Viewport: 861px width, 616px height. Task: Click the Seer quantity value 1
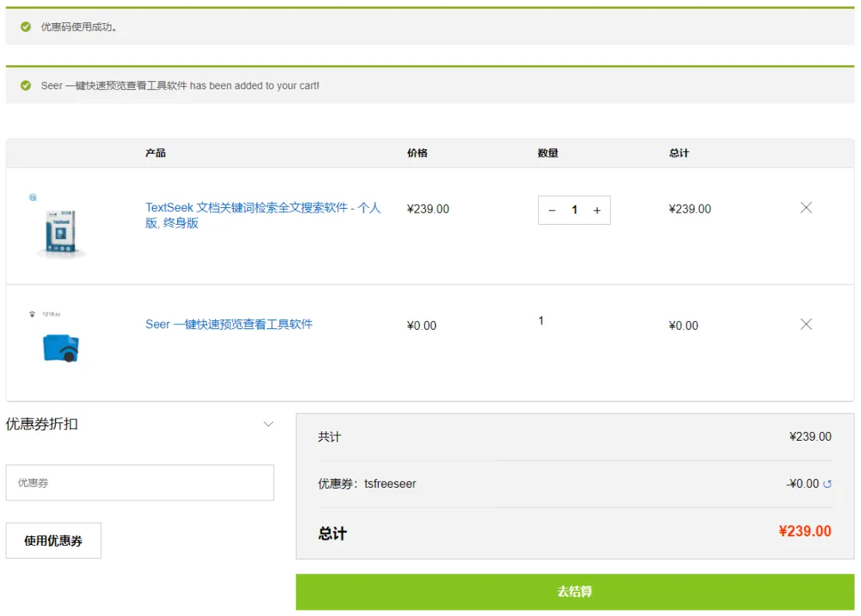coord(541,320)
